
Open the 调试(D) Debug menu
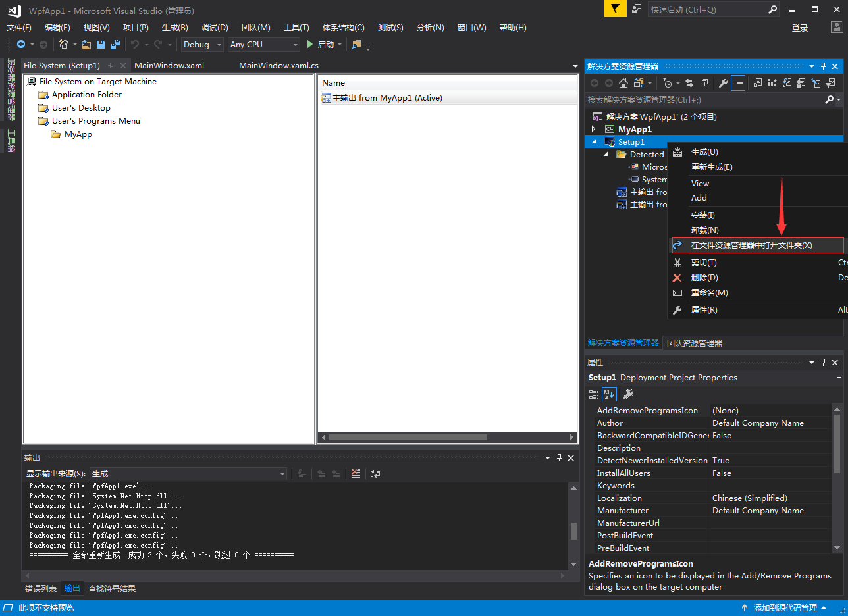point(215,27)
